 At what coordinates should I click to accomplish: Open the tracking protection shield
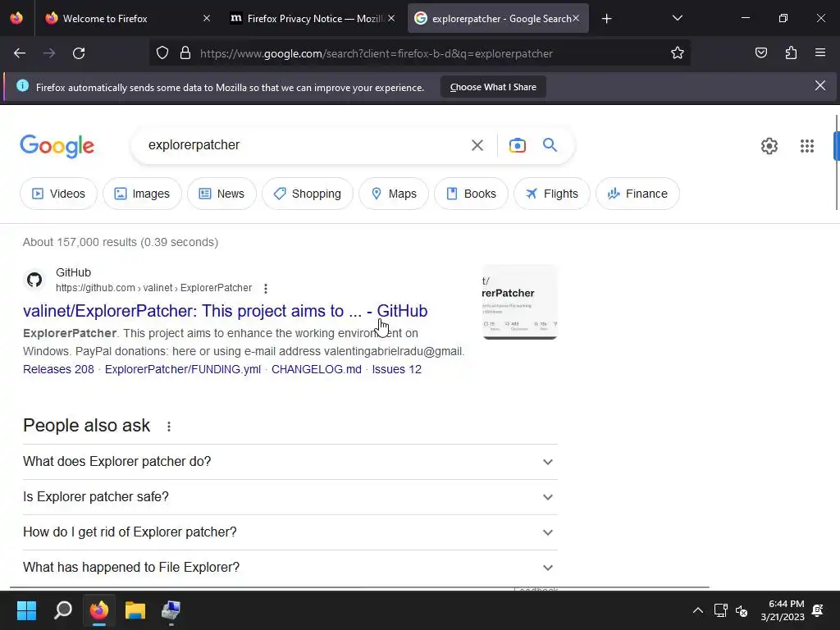162,53
